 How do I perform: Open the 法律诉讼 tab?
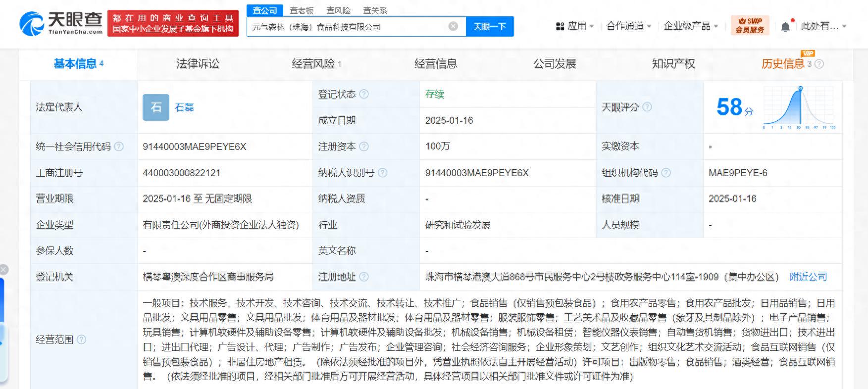point(198,64)
